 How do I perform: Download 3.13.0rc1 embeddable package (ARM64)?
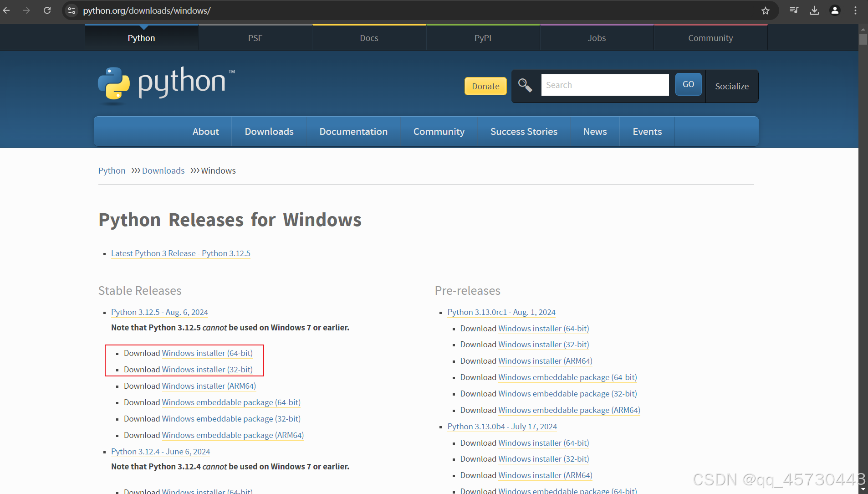coord(569,410)
